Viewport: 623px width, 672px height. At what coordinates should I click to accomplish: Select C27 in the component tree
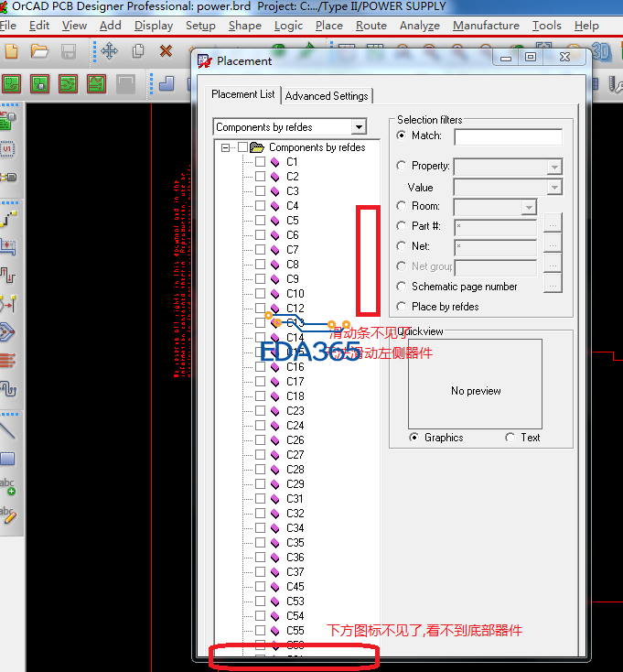point(295,455)
